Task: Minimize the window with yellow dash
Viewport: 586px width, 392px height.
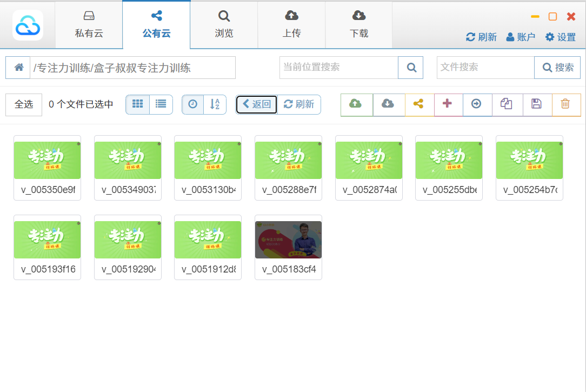Action: coord(535,16)
